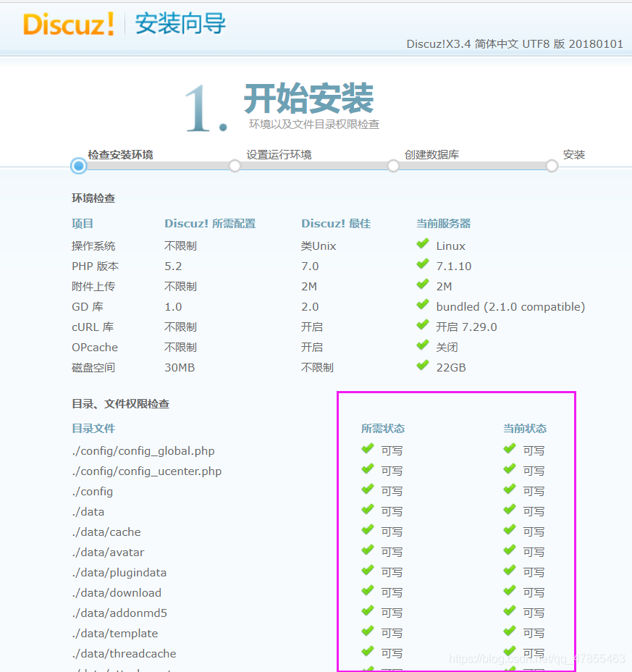Click checkmark beside 开启 7.29.0
This screenshot has width=632, height=672.
click(x=423, y=325)
